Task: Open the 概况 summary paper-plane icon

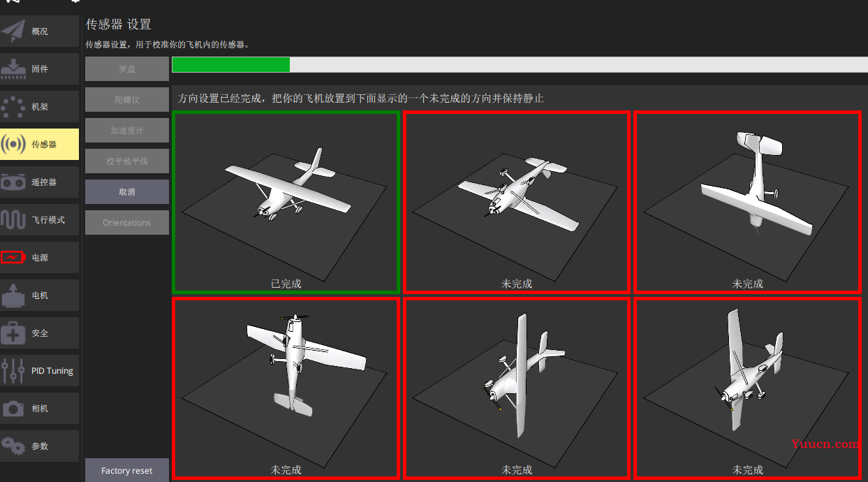Action: [x=13, y=31]
